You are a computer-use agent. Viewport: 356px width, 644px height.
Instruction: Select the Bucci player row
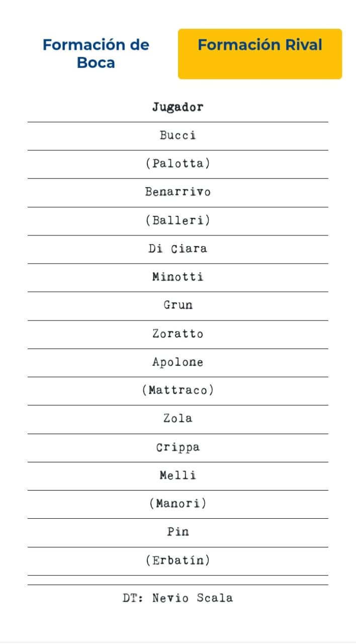[x=177, y=135]
